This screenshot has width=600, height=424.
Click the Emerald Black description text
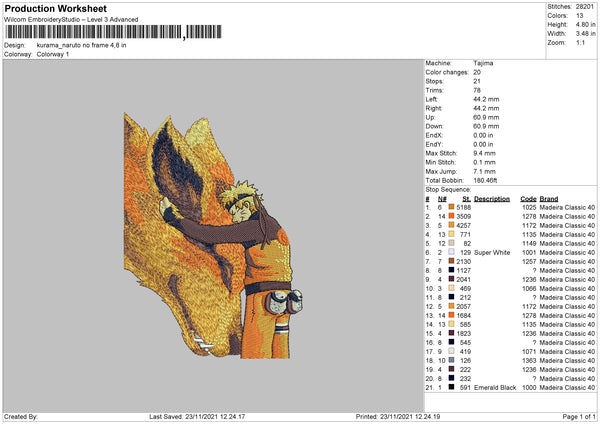(495, 388)
